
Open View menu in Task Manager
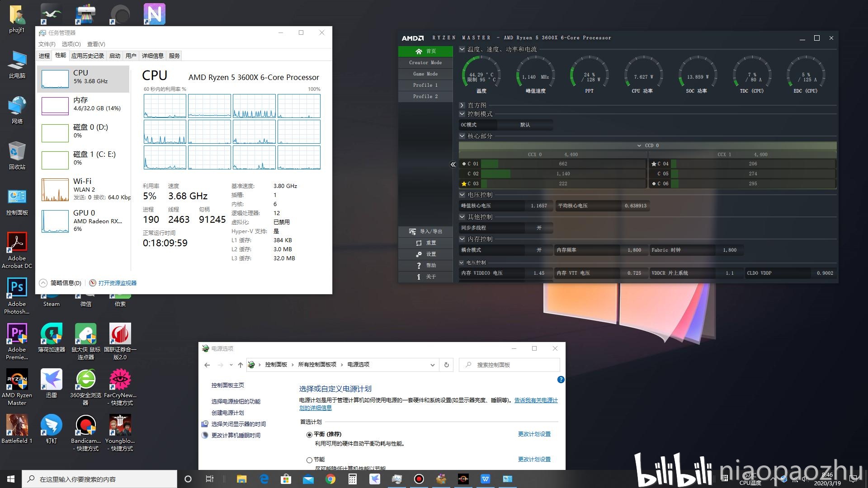[x=96, y=44]
